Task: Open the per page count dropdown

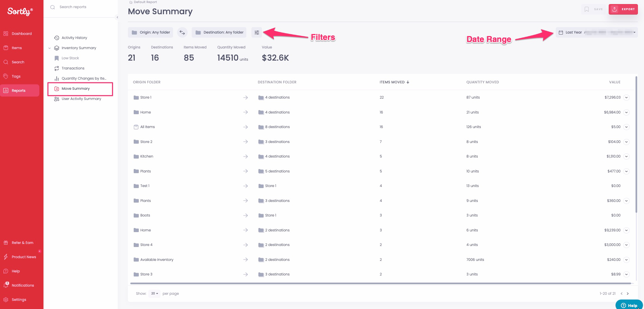Action: (x=154, y=293)
